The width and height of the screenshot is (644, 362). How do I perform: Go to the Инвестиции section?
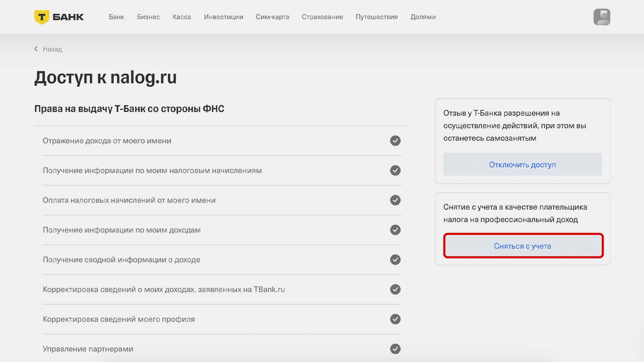coord(223,17)
